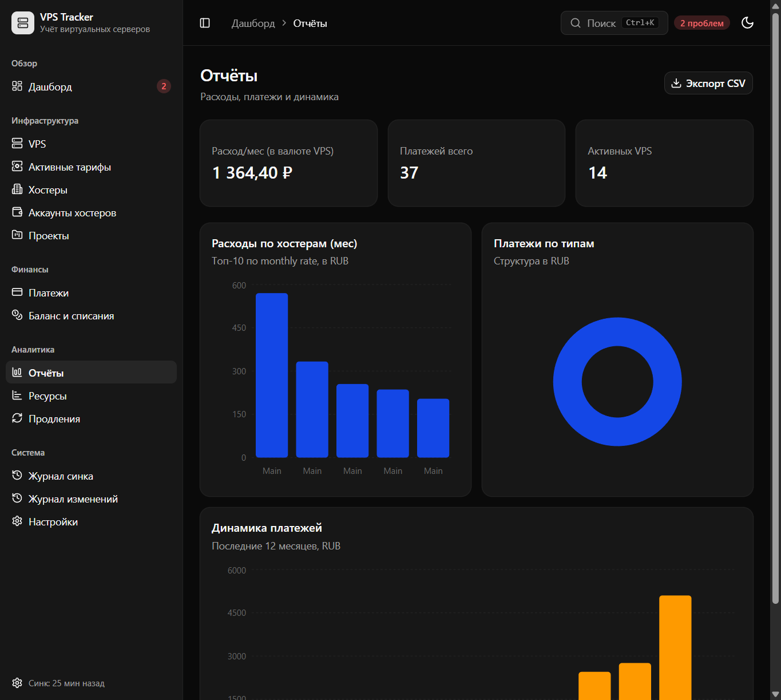Image resolution: width=781 pixels, height=700 pixels.
Task: Toggle the sidebar panel icon
Action: (205, 23)
